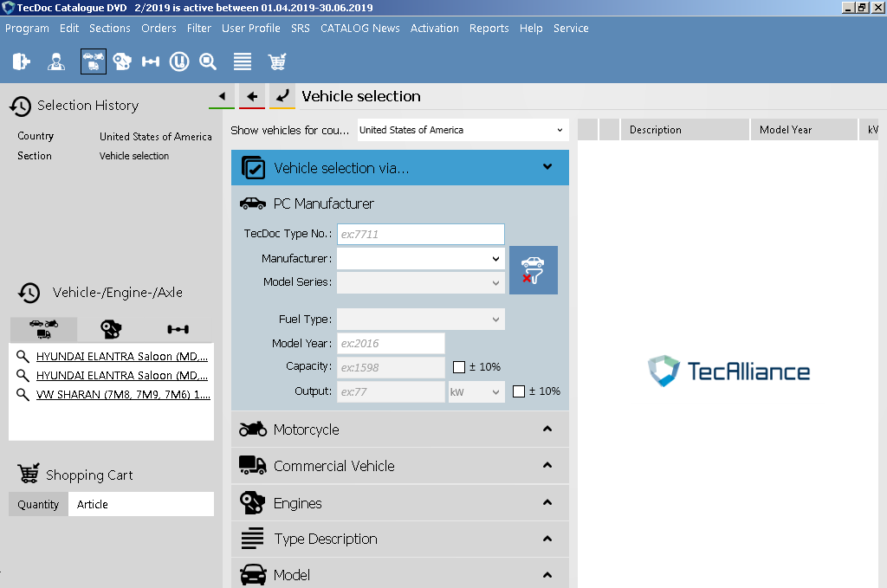
Task: Click the Model Year input field
Action: (x=391, y=343)
